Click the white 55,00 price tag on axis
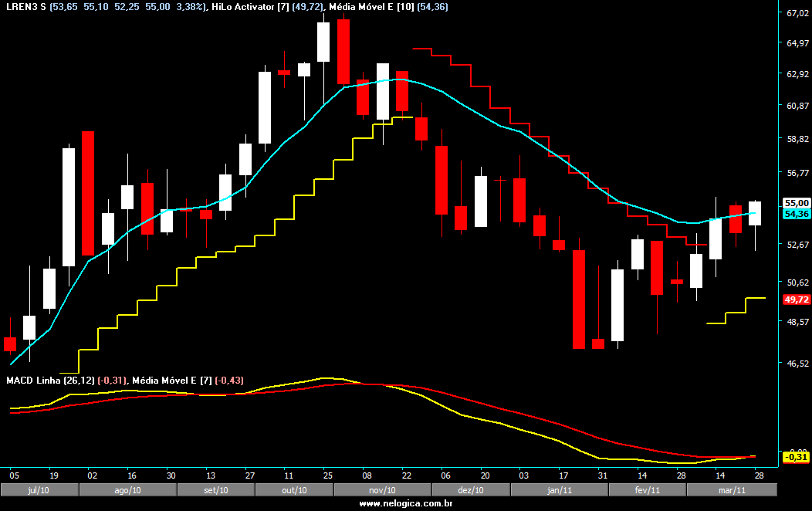 [797, 203]
